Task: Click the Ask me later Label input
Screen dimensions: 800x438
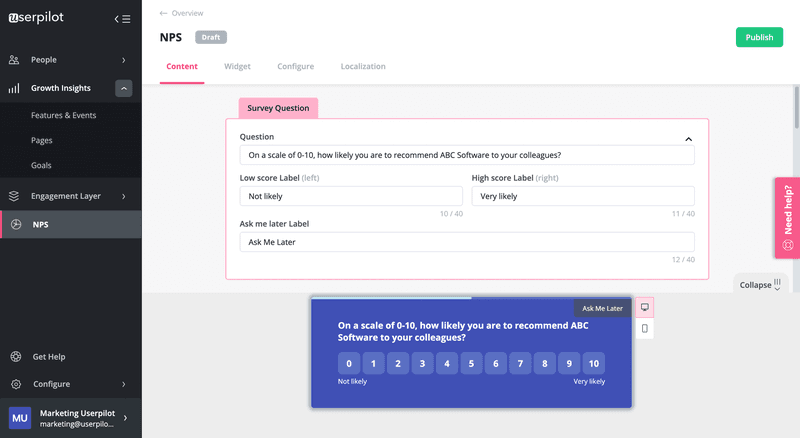Action: coord(467,242)
